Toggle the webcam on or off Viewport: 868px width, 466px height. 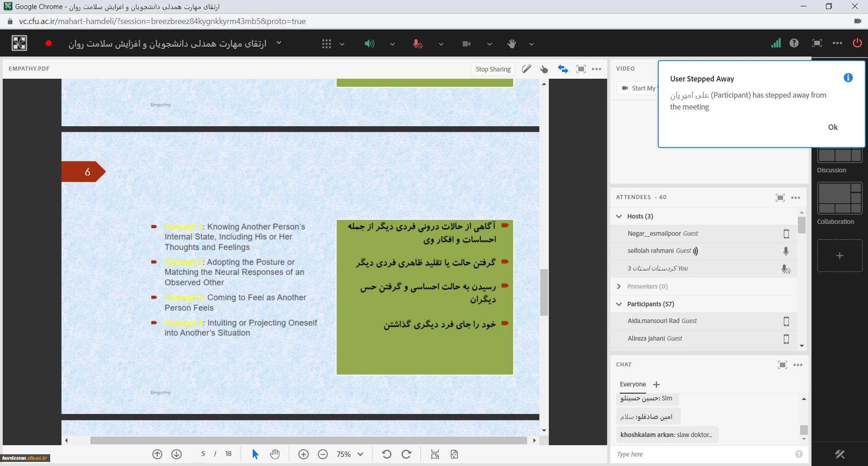467,44
